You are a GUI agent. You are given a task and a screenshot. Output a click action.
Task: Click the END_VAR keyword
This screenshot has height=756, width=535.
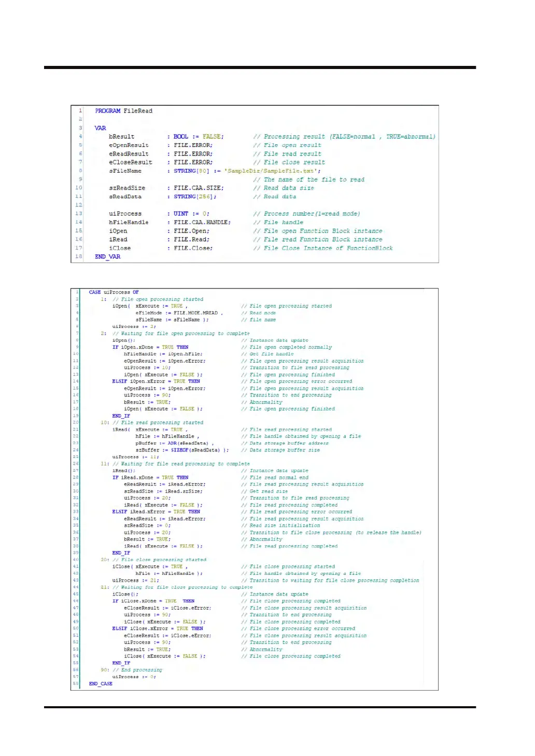coord(107,256)
